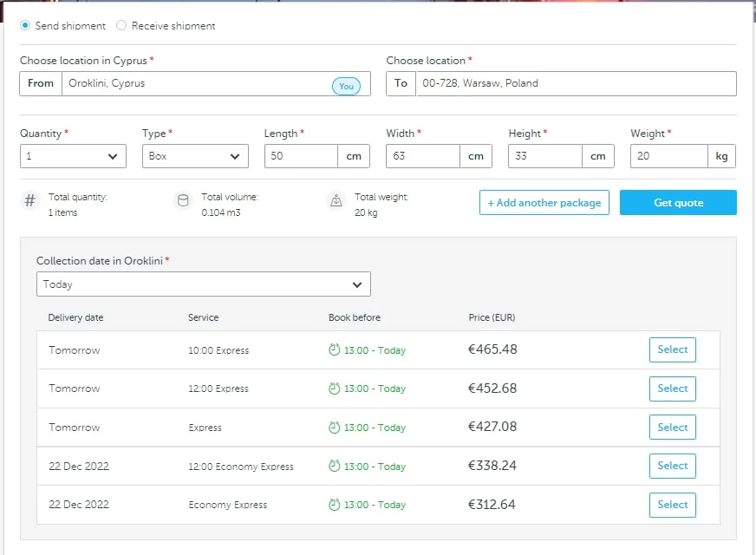
Task: Choose the €427.08 Express service
Action: pyautogui.click(x=672, y=428)
